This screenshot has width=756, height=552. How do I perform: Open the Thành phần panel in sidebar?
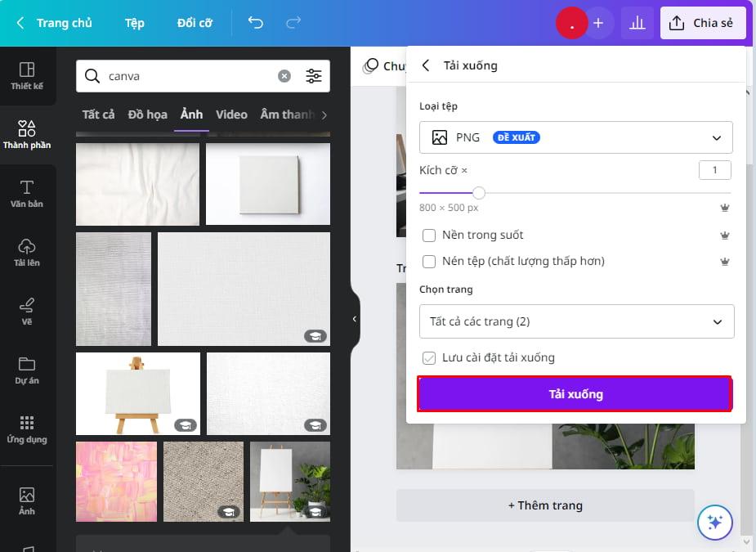point(27,133)
